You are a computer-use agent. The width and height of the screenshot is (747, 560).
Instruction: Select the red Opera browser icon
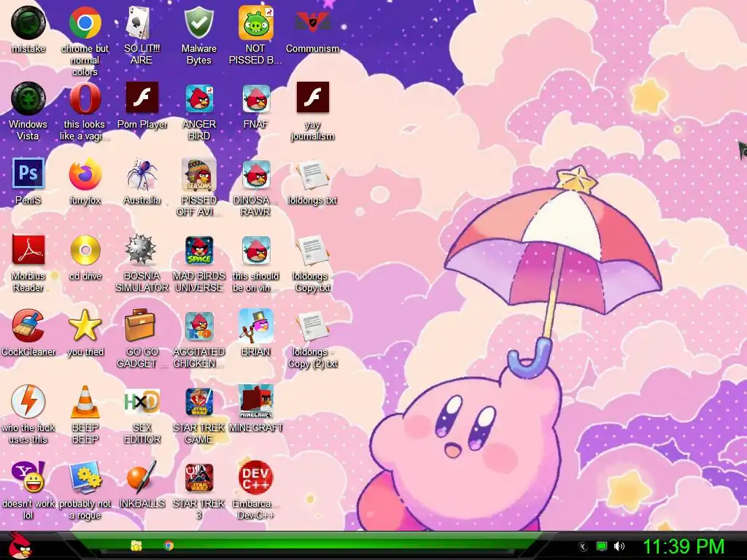click(x=85, y=98)
